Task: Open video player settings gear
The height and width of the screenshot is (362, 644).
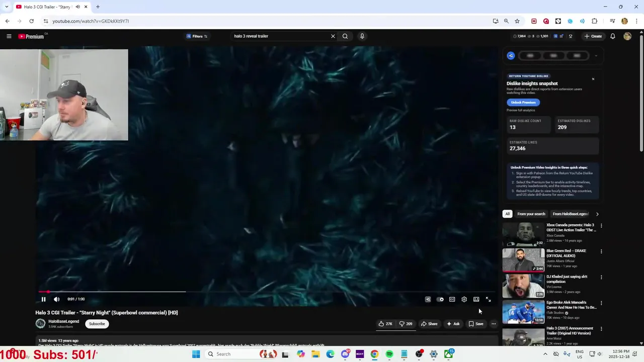Action: coord(464,299)
